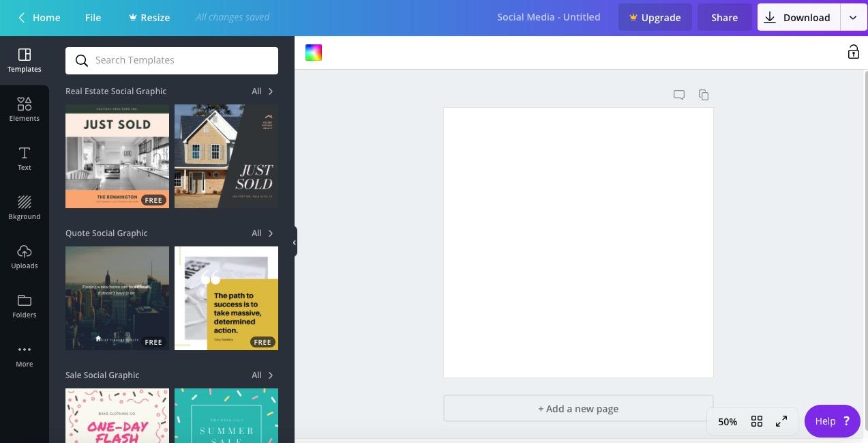Open the grid view of pages
868x443 pixels.
(757, 422)
